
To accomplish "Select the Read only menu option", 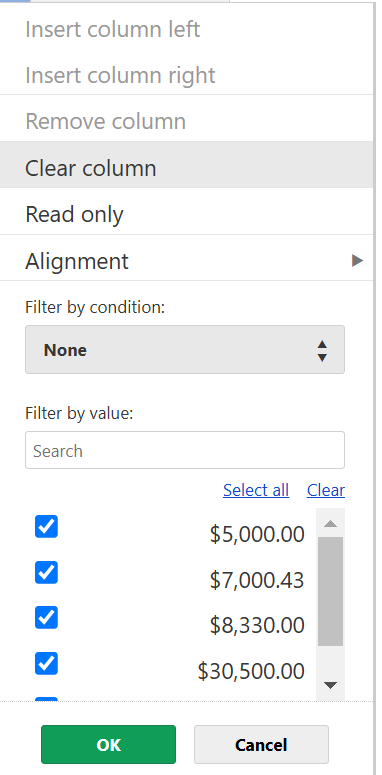I will 186,214.
